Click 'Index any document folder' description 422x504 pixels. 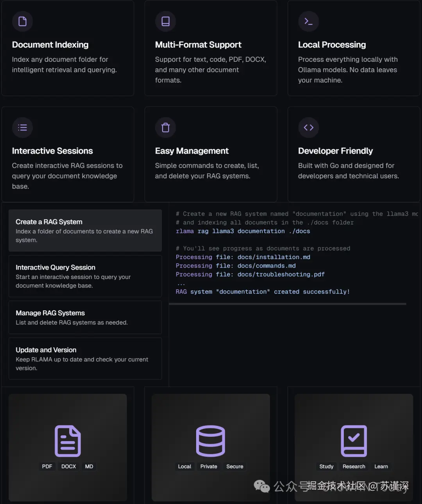[x=64, y=64]
